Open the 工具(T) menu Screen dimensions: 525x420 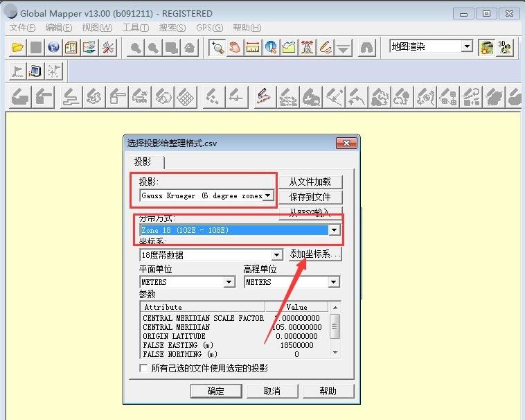[136, 28]
